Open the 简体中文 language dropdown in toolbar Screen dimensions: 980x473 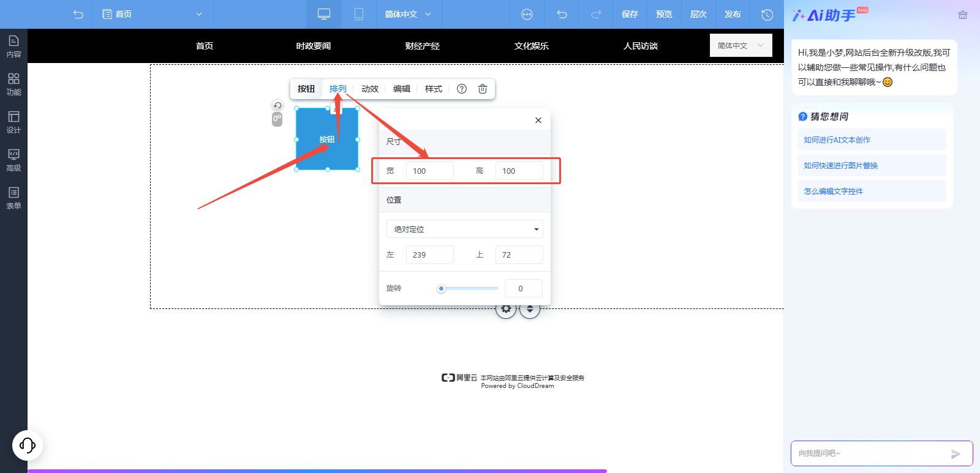point(408,14)
